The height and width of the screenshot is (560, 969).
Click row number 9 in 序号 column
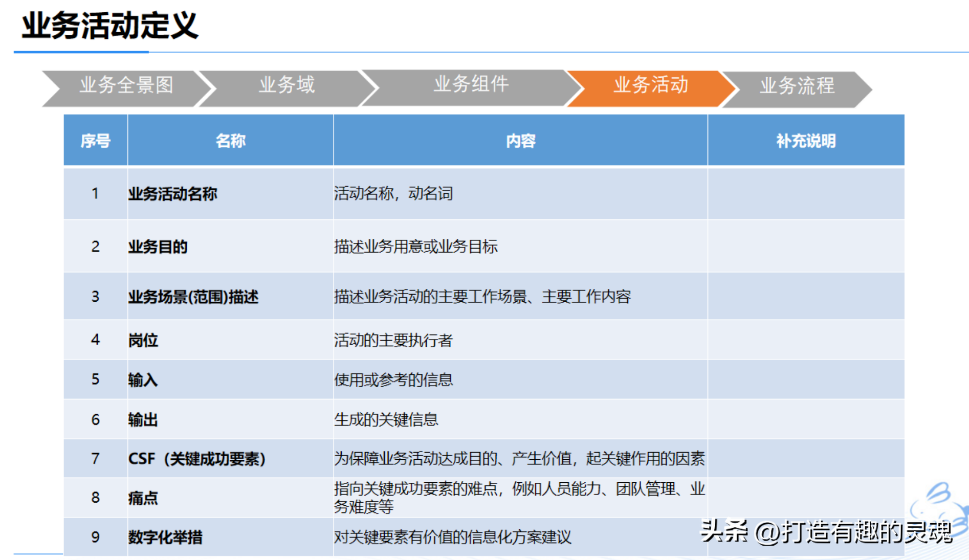click(x=96, y=537)
